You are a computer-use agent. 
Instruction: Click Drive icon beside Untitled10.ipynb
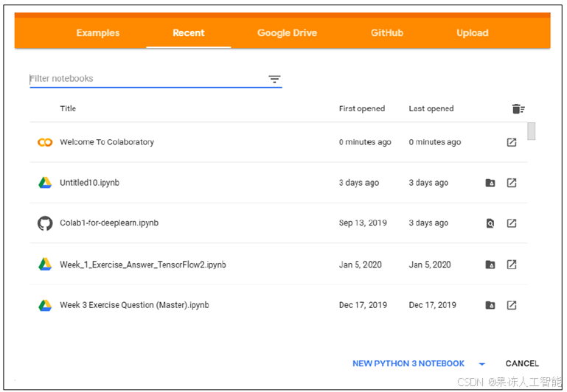pos(45,183)
